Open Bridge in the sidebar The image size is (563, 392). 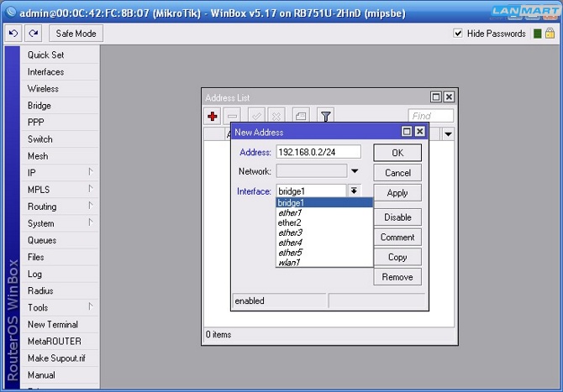coord(60,106)
